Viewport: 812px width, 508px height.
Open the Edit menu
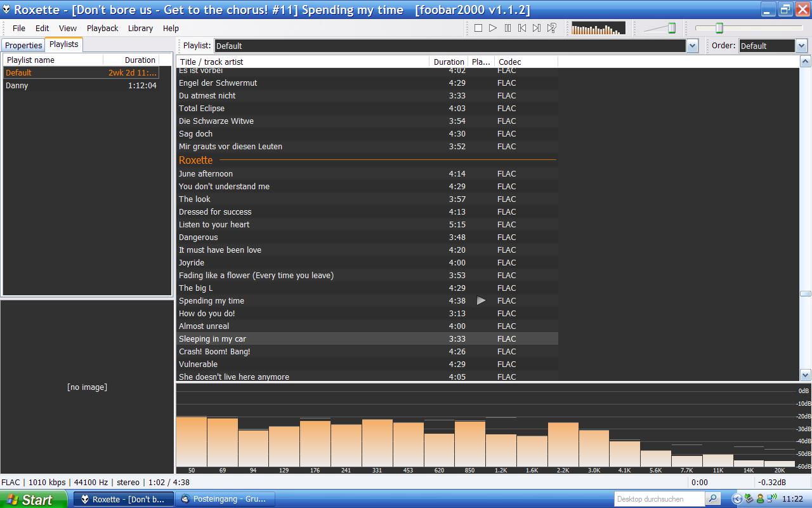click(x=42, y=28)
